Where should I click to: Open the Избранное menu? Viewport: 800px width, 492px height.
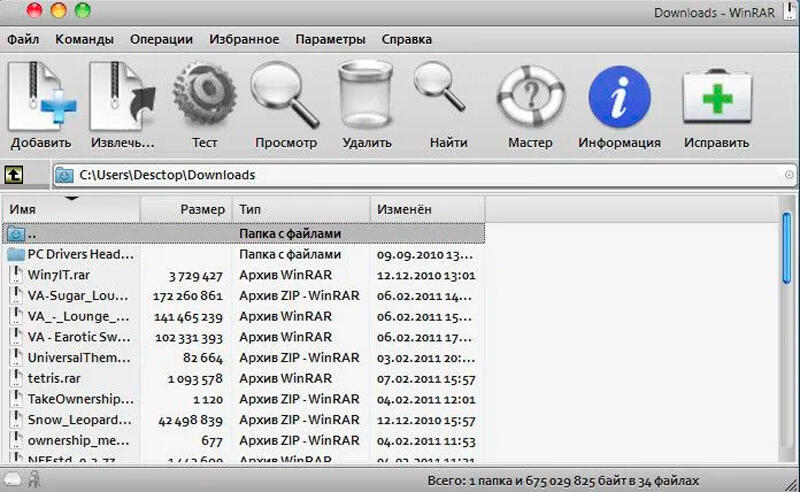pyautogui.click(x=244, y=39)
